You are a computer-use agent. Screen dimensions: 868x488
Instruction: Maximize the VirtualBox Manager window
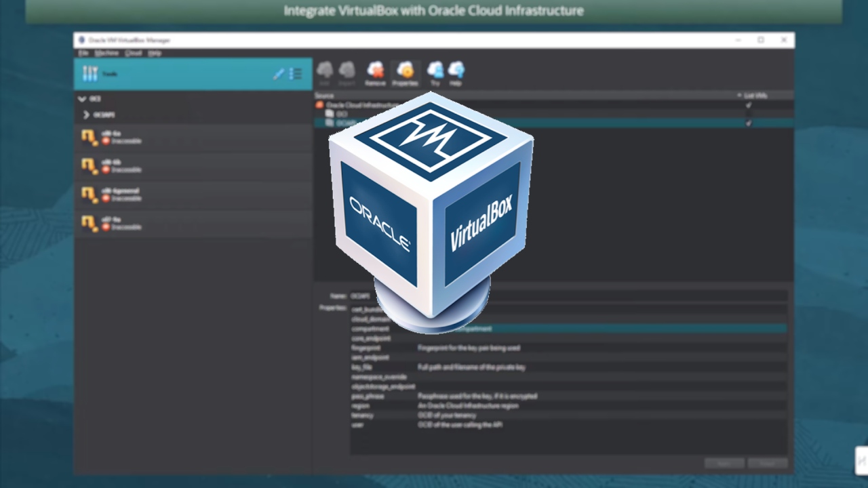coord(761,40)
